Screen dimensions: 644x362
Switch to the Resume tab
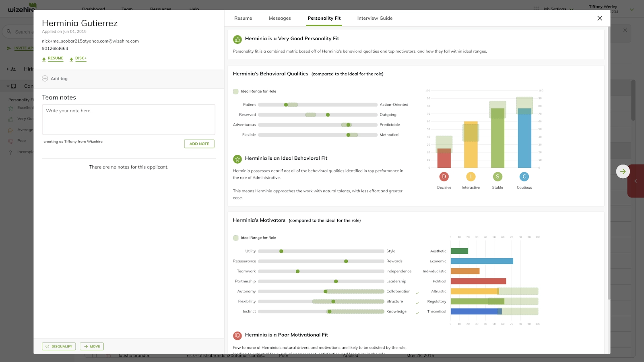coord(243,18)
